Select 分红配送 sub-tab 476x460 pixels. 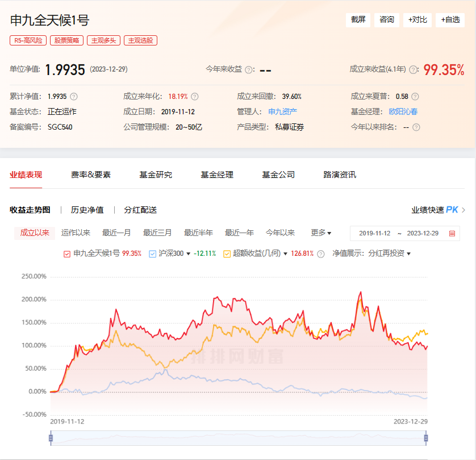pyautogui.click(x=140, y=210)
